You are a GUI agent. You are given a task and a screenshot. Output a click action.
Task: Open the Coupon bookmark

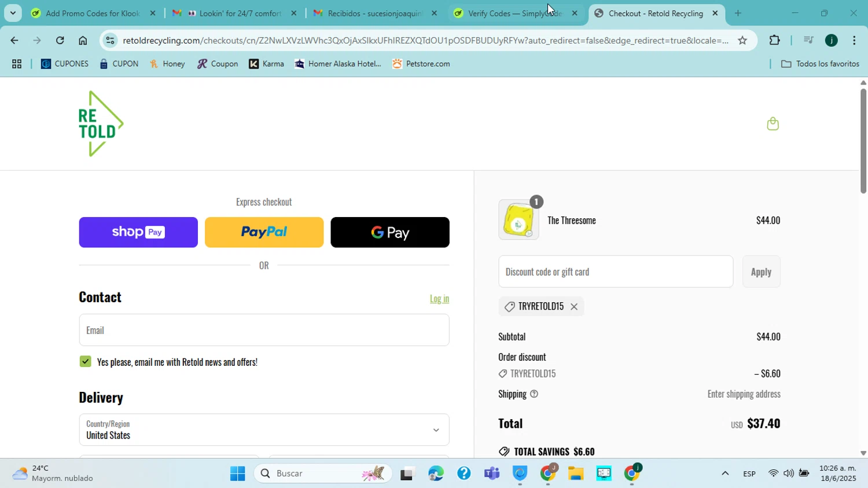click(x=218, y=64)
